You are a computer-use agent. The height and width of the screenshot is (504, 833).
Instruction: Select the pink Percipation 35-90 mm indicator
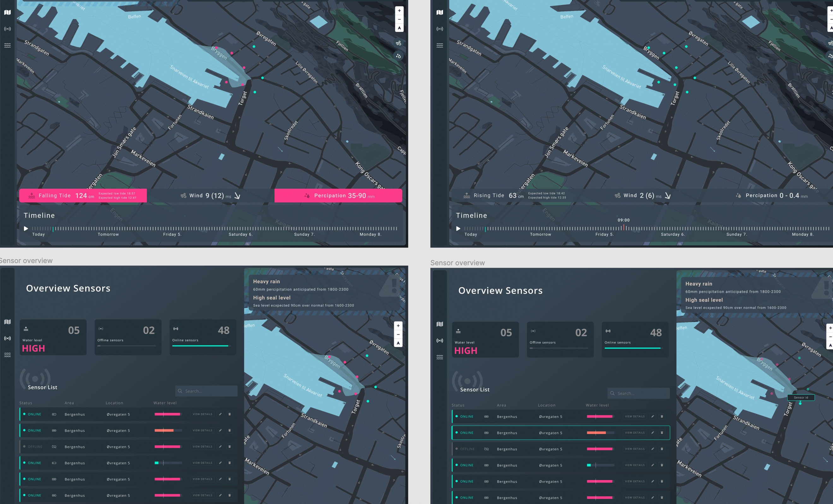point(338,196)
